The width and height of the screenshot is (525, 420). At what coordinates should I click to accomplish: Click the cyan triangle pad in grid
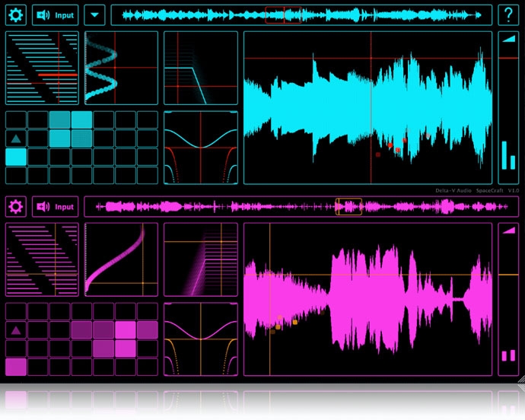[16, 138]
